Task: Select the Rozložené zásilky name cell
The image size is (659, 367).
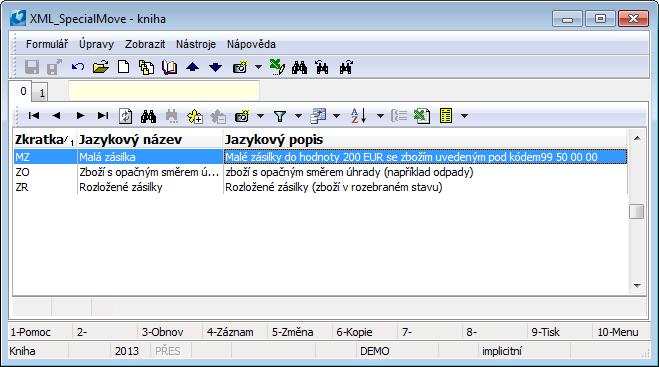Action: 150,187
